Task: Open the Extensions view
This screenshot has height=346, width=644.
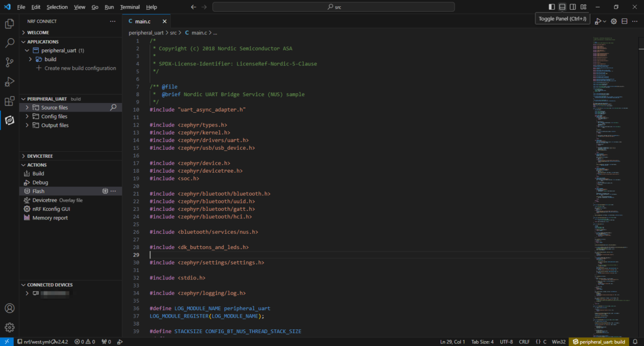Action: [9, 101]
